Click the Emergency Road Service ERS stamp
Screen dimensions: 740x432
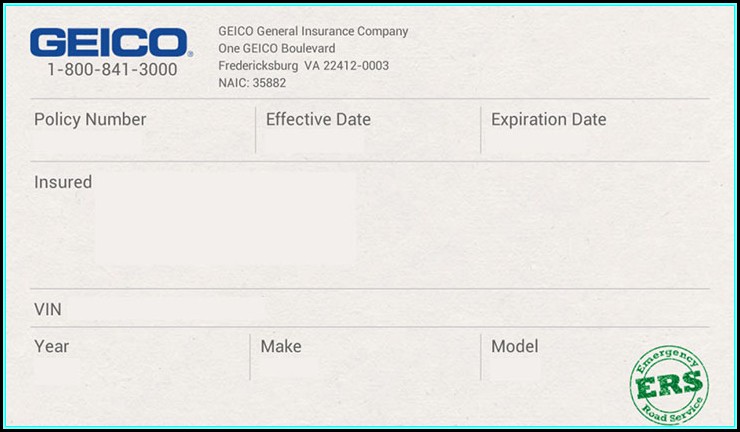(669, 384)
